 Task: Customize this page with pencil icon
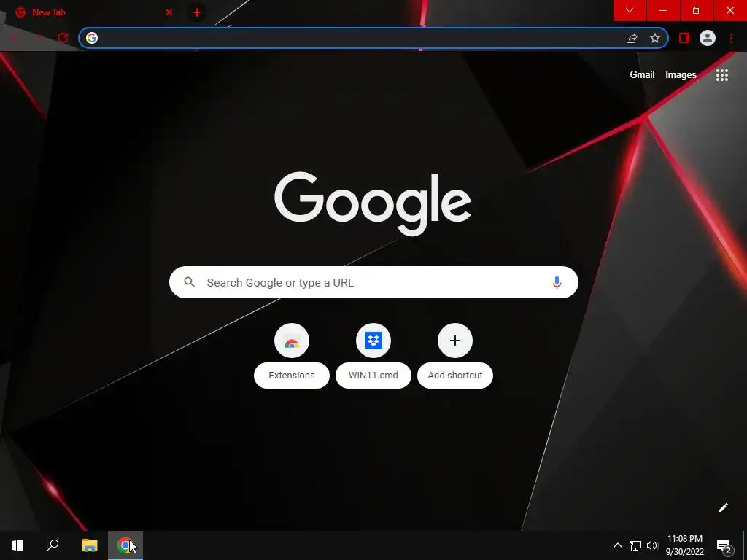click(723, 507)
